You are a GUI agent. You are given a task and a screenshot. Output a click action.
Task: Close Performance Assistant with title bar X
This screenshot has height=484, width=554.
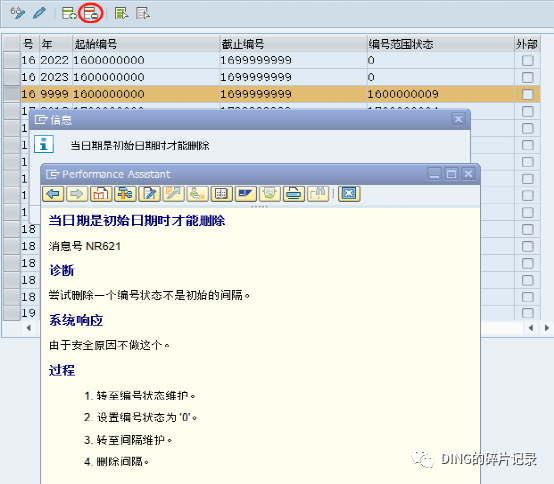coord(468,174)
